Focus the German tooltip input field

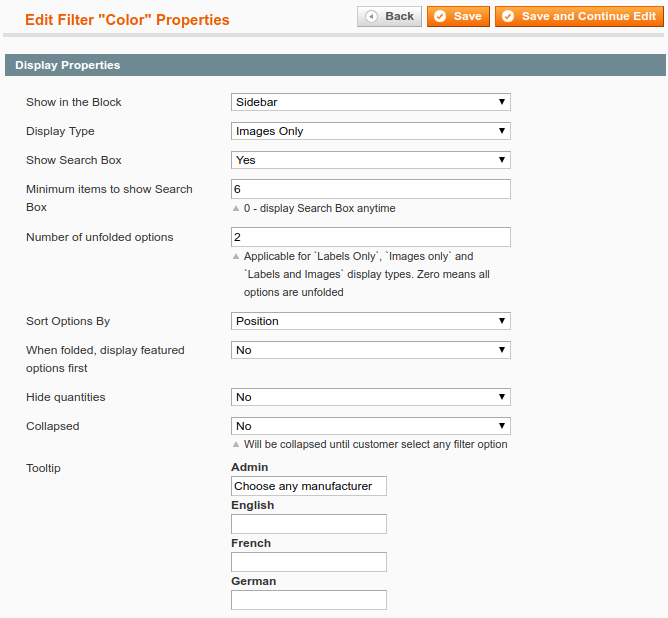tap(308, 600)
